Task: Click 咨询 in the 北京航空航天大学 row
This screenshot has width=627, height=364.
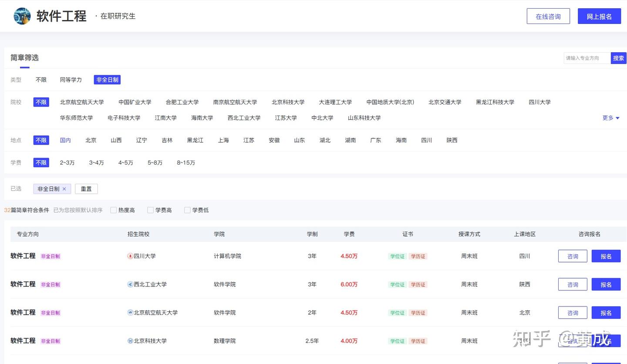Action: pyautogui.click(x=573, y=313)
